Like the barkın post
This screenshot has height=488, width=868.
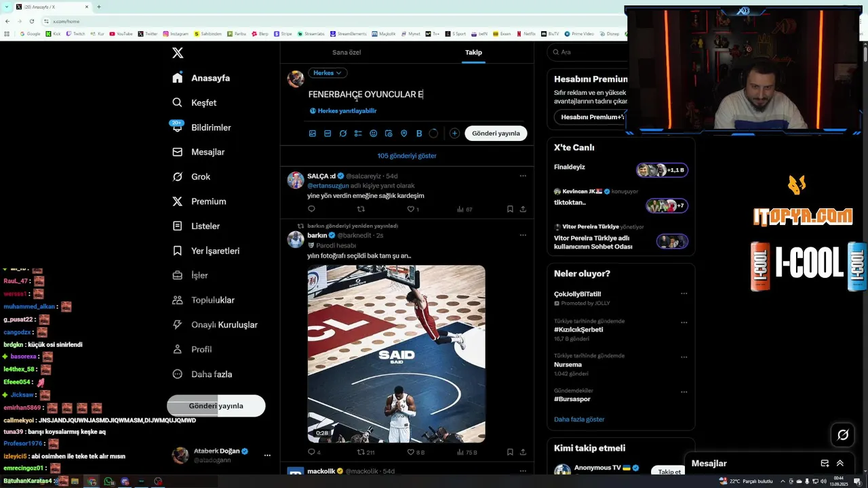tap(416, 452)
